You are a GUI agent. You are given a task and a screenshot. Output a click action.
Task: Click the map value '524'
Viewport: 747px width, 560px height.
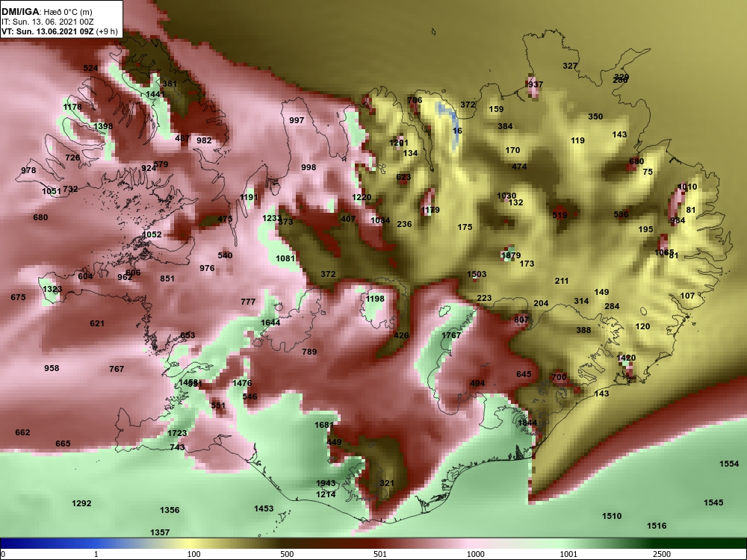(90, 68)
